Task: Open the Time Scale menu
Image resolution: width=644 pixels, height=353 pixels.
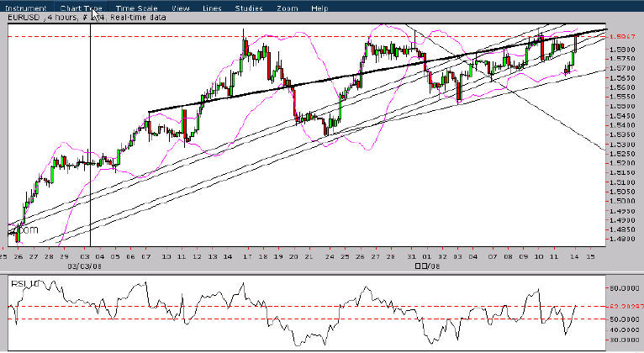Action: pyautogui.click(x=136, y=8)
